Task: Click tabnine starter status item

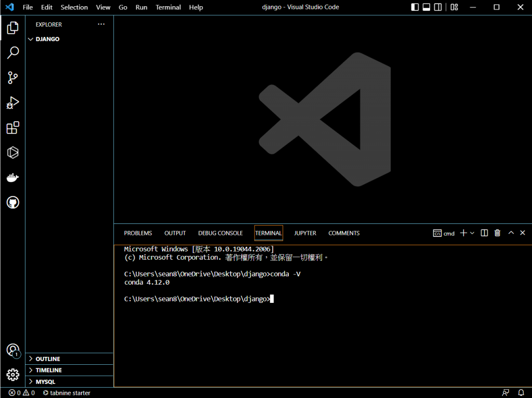Action: [66, 393]
